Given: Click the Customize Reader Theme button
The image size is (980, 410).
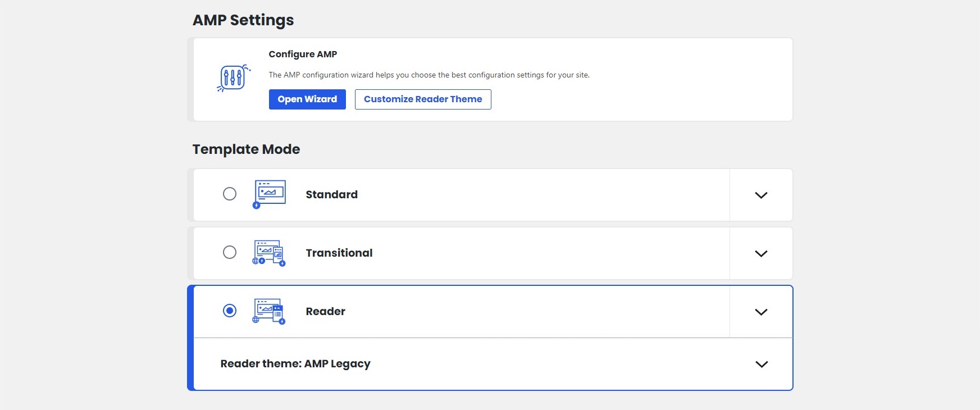Looking at the screenshot, I should pyautogui.click(x=423, y=99).
